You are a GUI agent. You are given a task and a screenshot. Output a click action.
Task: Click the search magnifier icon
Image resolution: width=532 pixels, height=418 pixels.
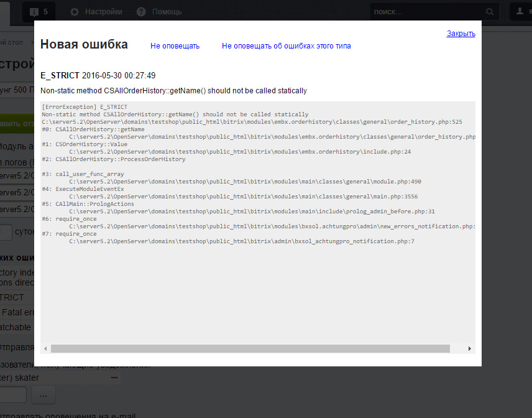coord(490,12)
